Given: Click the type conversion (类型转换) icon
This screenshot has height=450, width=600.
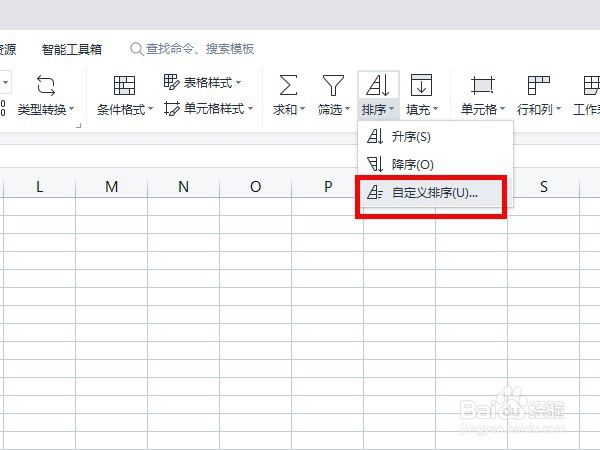Looking at the screenshot, I should 46,85.
